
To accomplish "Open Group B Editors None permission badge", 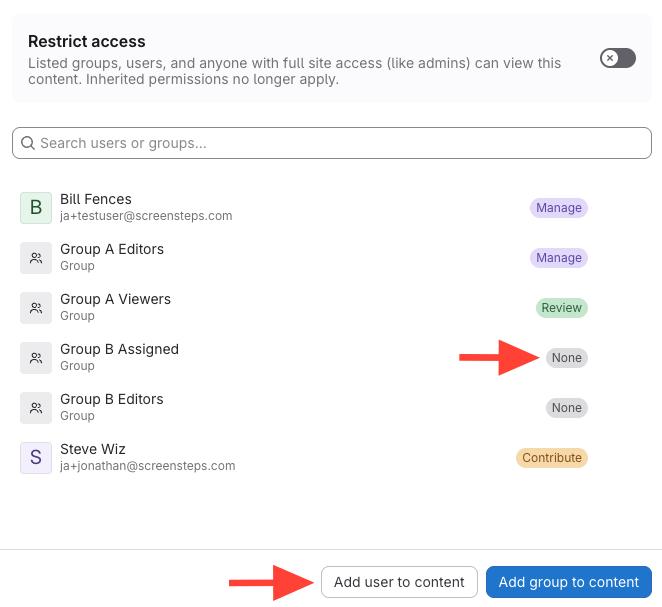I will pyautogui.click(x=566, y=408).
